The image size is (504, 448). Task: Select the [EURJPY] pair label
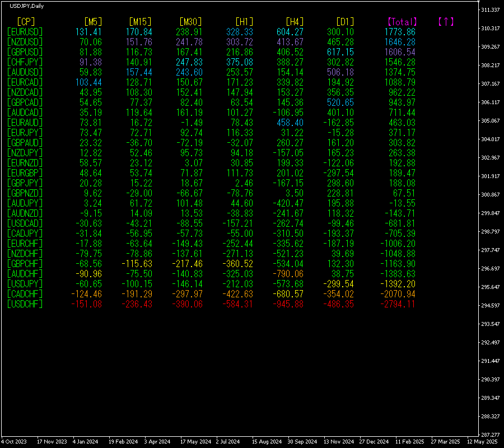pyautogui.click(x=25, y=133)
